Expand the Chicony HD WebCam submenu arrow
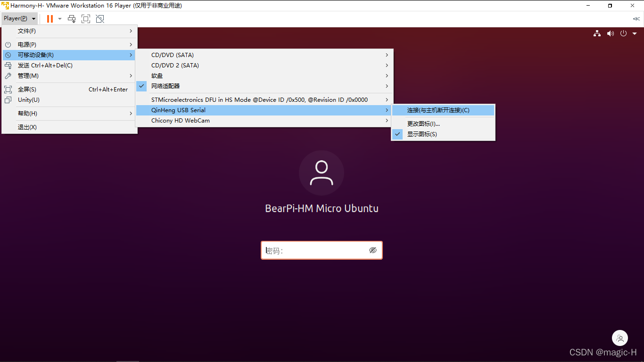 point(387,121)
